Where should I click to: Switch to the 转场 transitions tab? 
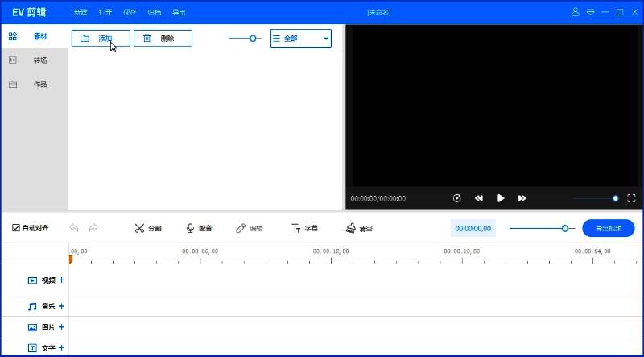(34, 60)
